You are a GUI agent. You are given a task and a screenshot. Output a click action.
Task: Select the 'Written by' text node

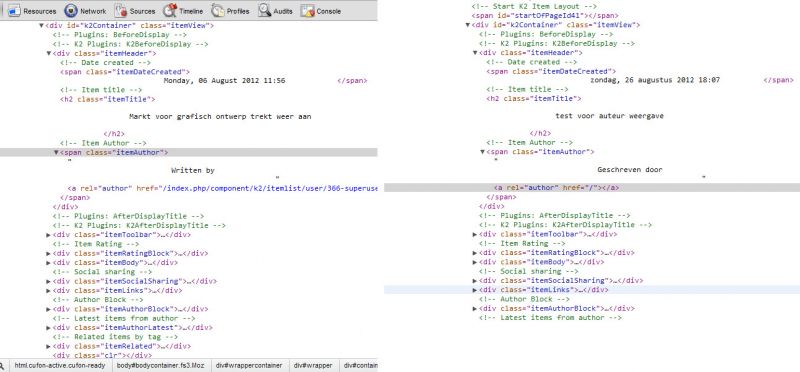(193, 170)
